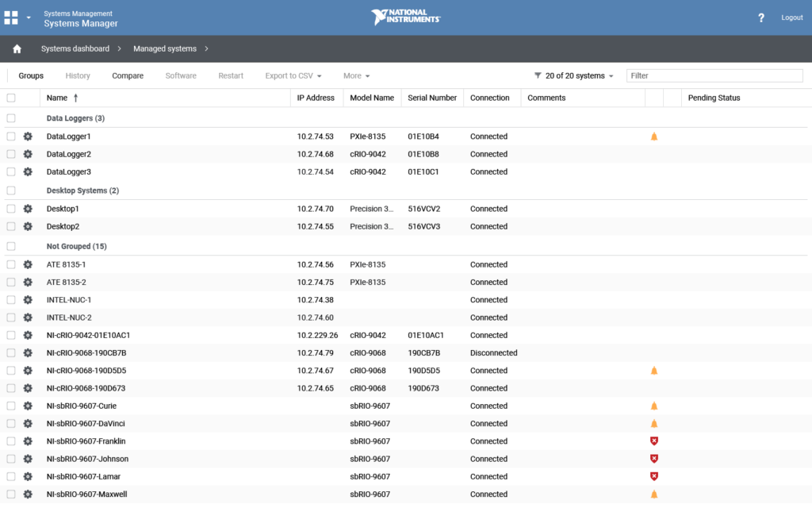Click the Restart toolbar item
Viewport: 812px width, 508px height.
click(x=231, y=75)
